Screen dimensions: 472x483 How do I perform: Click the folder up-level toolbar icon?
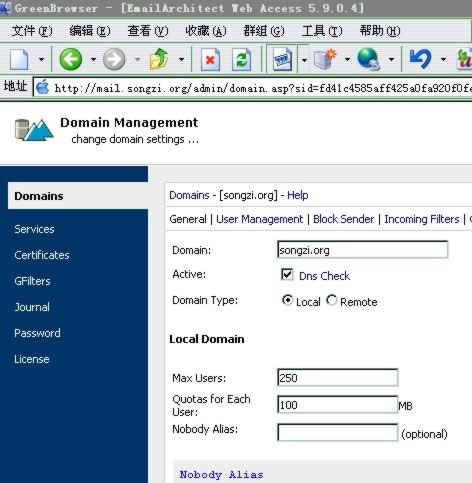[x=159, y=59]
